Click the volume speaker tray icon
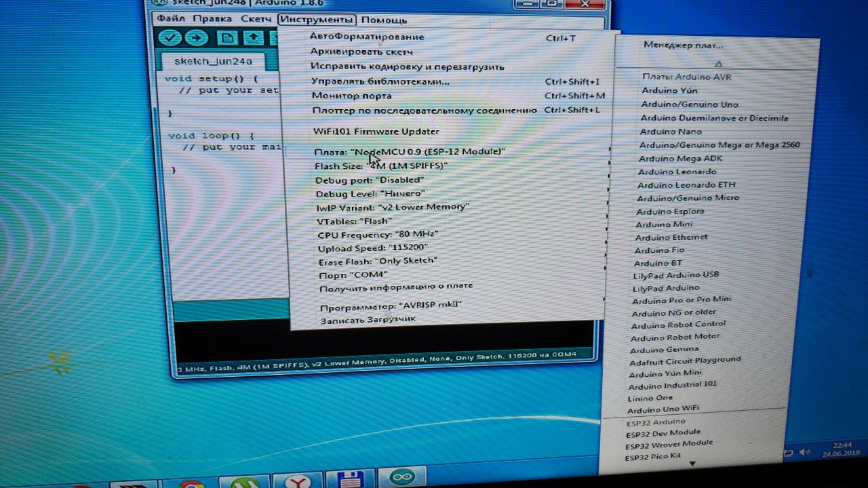Viewport: 868px width, 488px height. (x=805, y=451)
